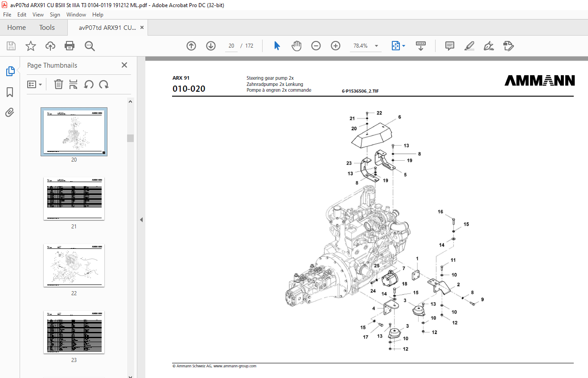Select the avP07td ARX91 CU document tab
Screen dimensions: 588x378
click(x=107, y=28)
